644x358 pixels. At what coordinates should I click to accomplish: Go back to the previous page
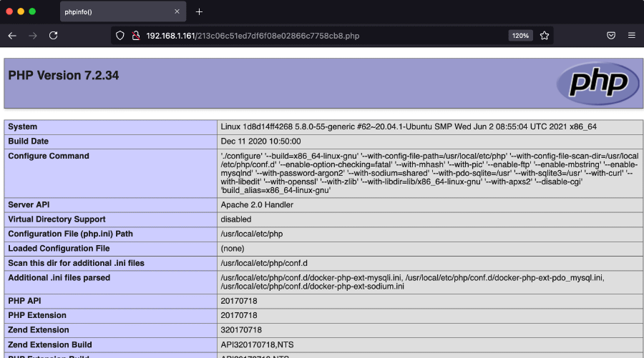[12, 35]
